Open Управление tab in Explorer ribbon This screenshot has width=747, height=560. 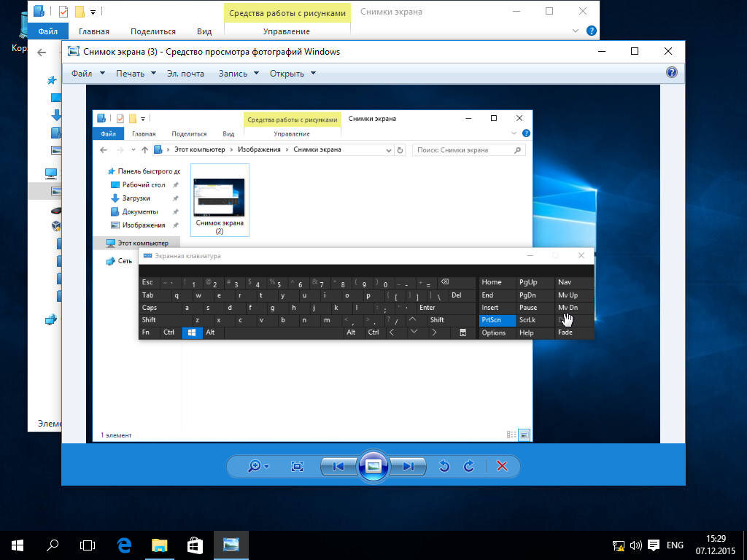[x=286, y=31]
